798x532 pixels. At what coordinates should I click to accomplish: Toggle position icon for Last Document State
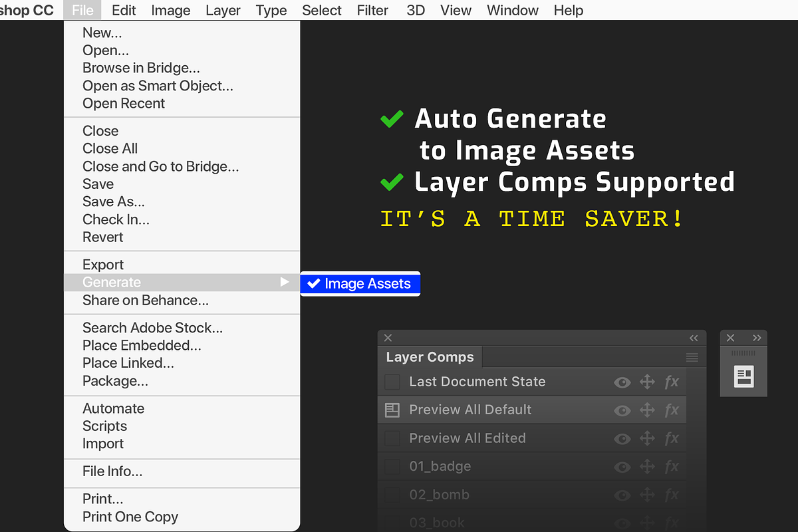(647, 382)
